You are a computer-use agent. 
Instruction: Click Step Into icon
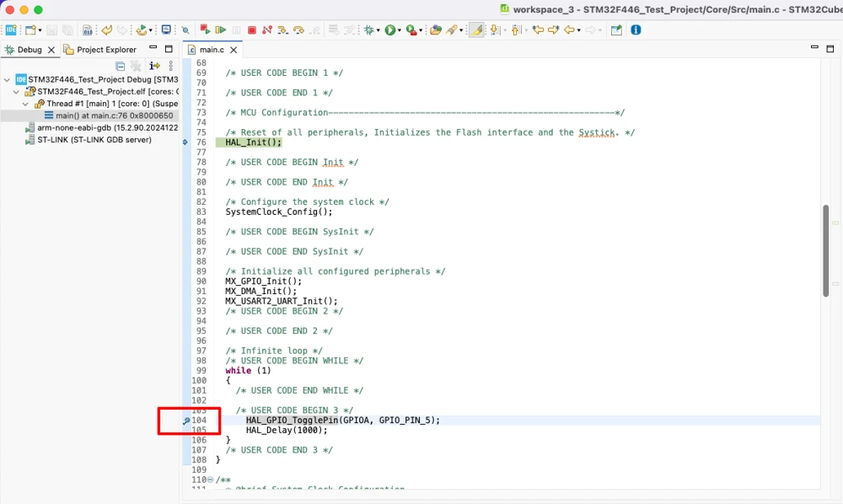click(282, 30)
